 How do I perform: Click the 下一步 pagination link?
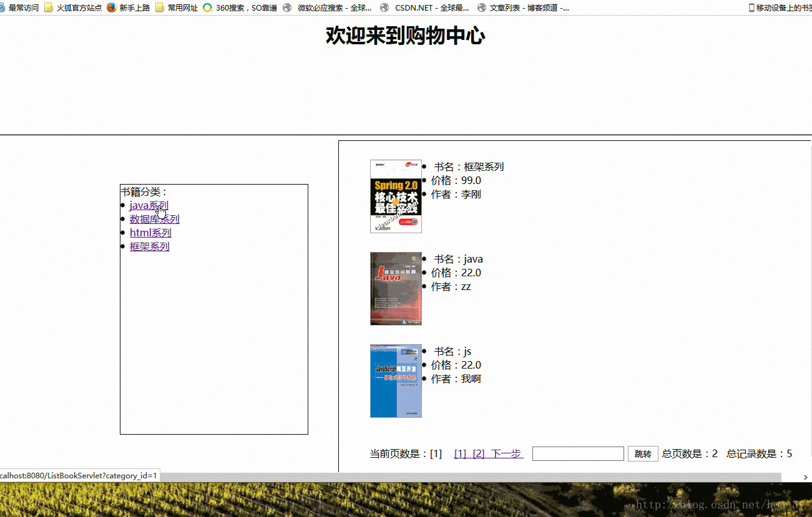point(506,453)
